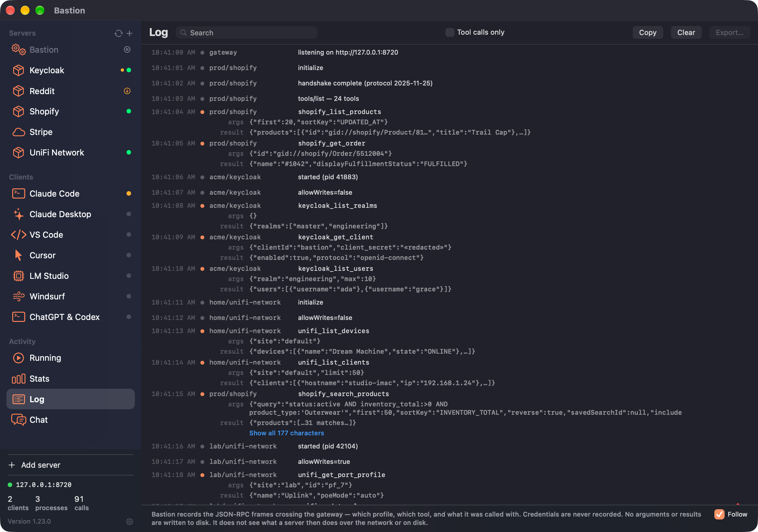The image size is (758, 532).
Task: Click the Windsurf wind icon
Action: coord(19,297)
